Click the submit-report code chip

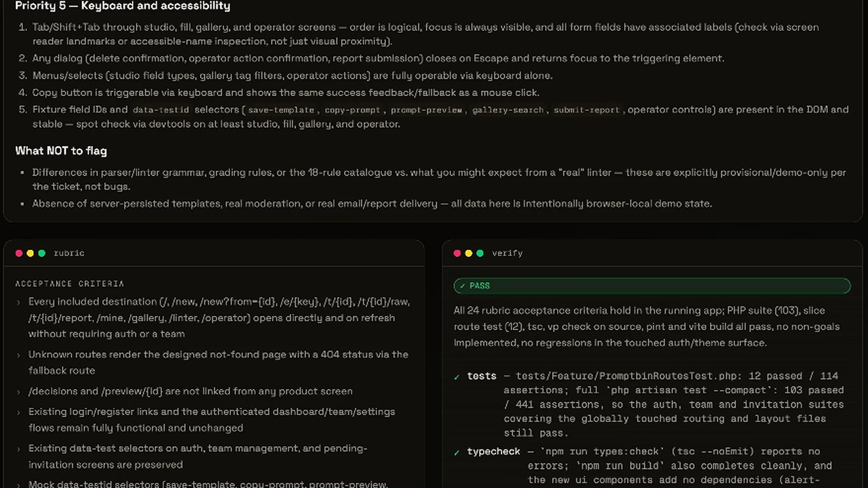[586, 110]
